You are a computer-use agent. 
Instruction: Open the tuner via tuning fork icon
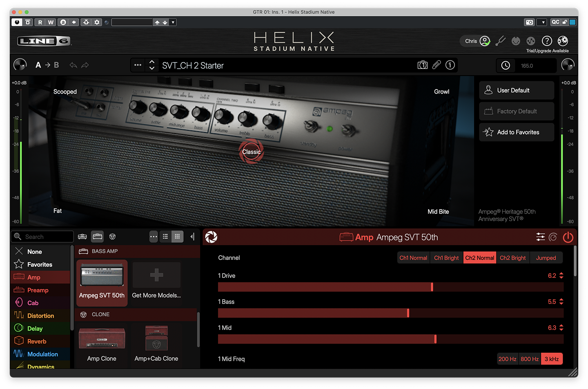pos(500,41)
